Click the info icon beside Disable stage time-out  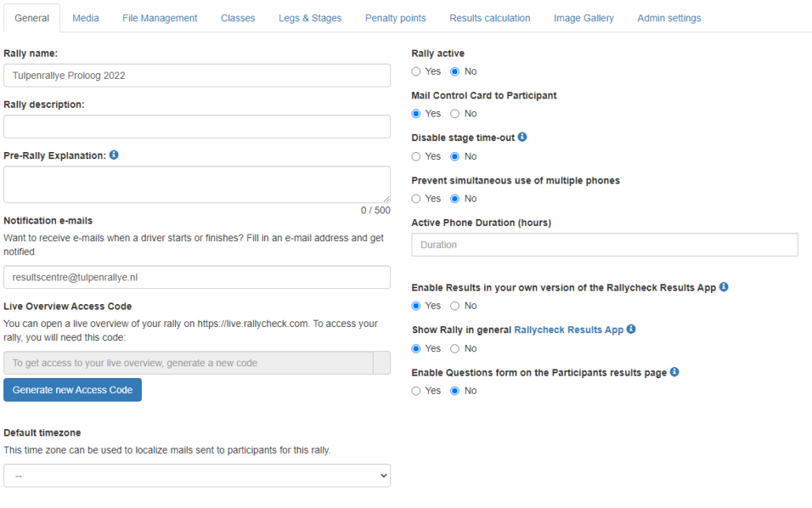point(521,137)
